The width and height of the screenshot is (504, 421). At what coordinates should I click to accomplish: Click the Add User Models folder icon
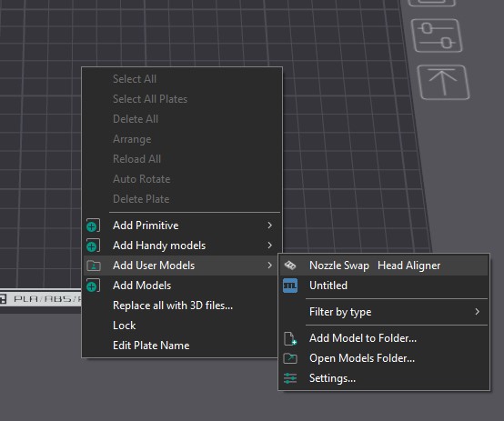coord(94,266)
